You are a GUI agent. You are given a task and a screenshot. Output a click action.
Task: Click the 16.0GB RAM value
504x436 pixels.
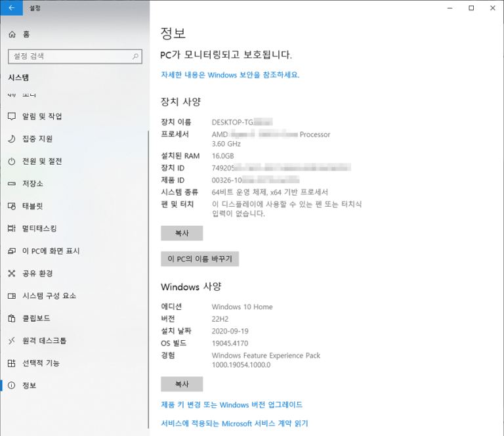point(222,156)
